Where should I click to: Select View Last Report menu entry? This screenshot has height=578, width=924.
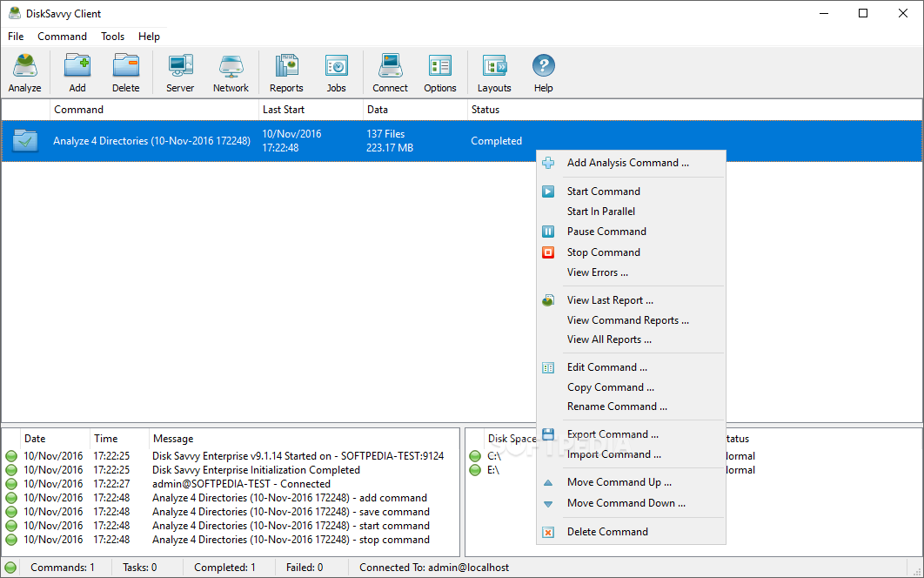631,300
